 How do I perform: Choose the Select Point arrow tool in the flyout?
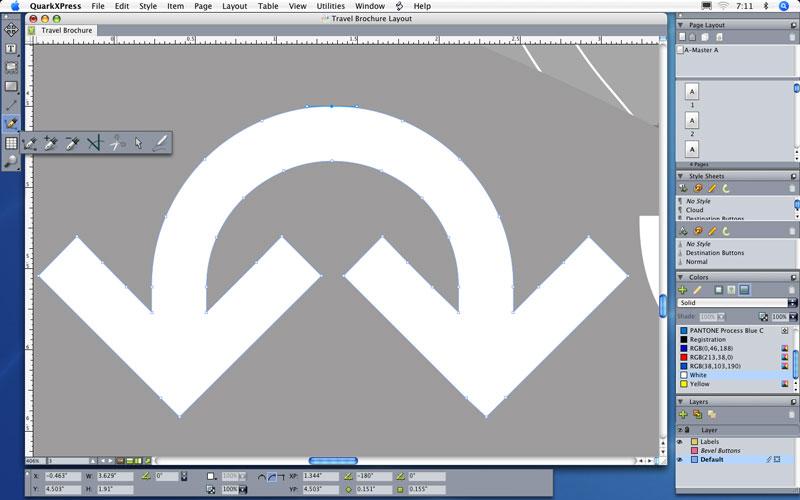pyautogui.click(x=138, y=143)
